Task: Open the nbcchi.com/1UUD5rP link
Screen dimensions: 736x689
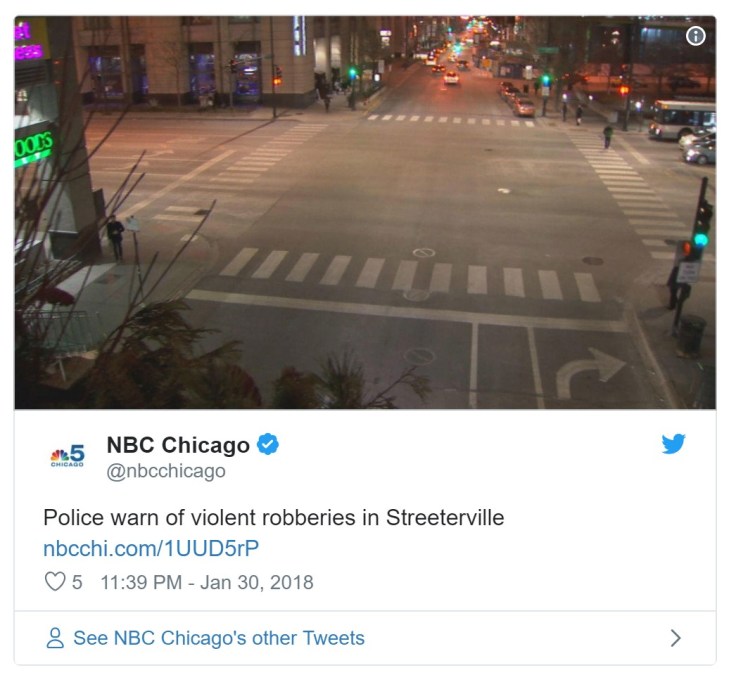Action: coord(151,548)
